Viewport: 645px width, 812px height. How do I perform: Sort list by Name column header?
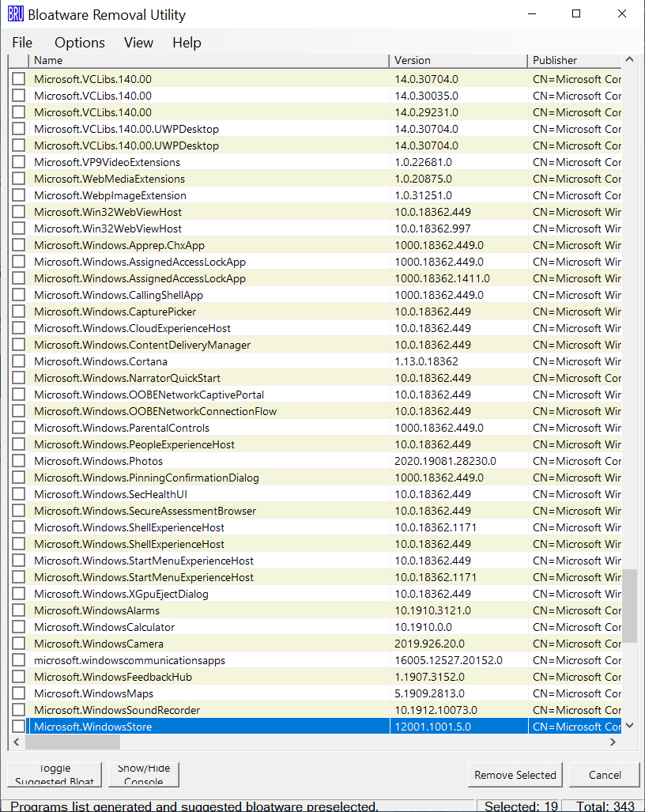click(209, 61)
